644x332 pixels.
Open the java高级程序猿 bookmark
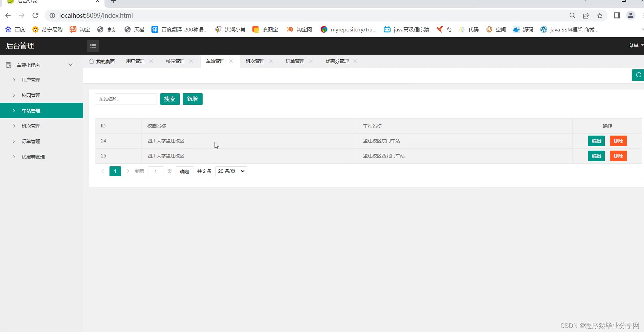[406, 29]
